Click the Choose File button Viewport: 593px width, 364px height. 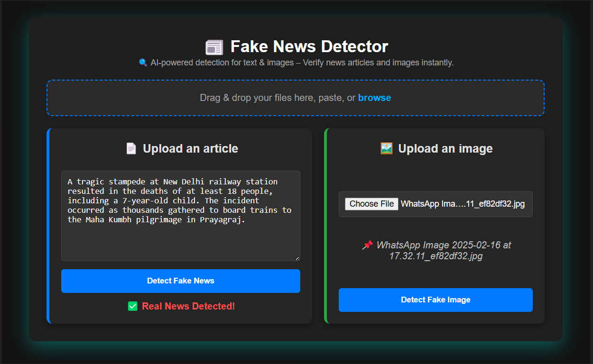(371, 204)
